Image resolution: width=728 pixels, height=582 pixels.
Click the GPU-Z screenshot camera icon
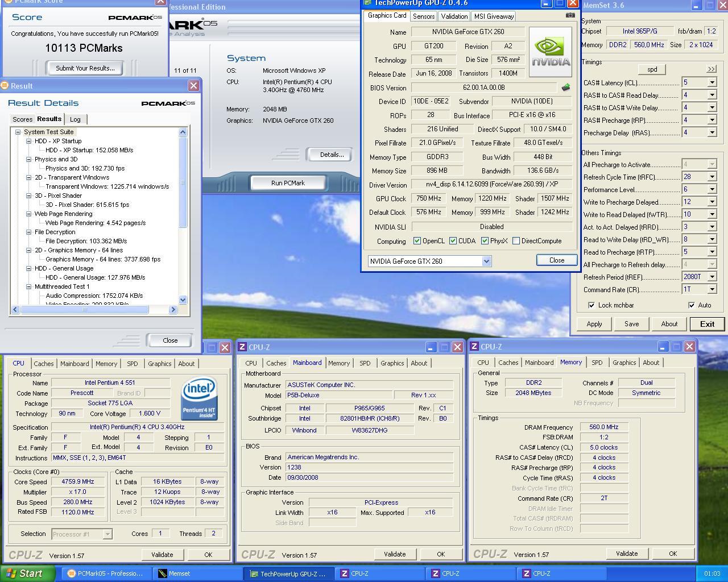click(x=570, y=15)
